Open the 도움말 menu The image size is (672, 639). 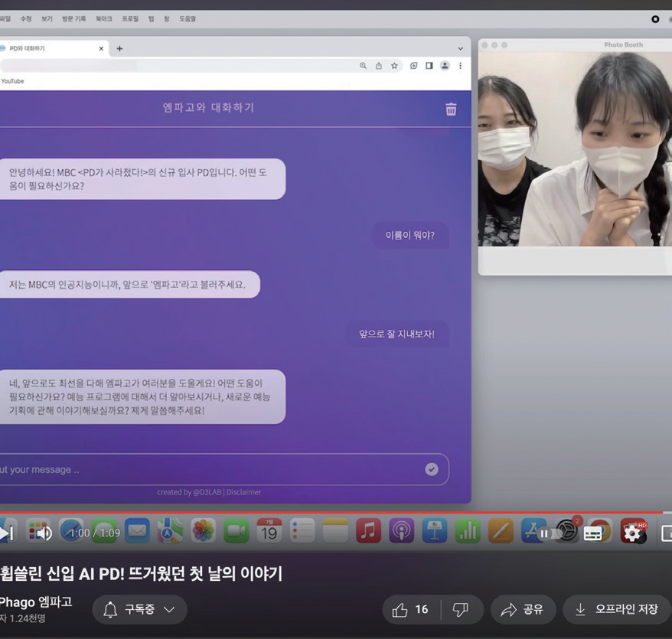click(188, 19)
